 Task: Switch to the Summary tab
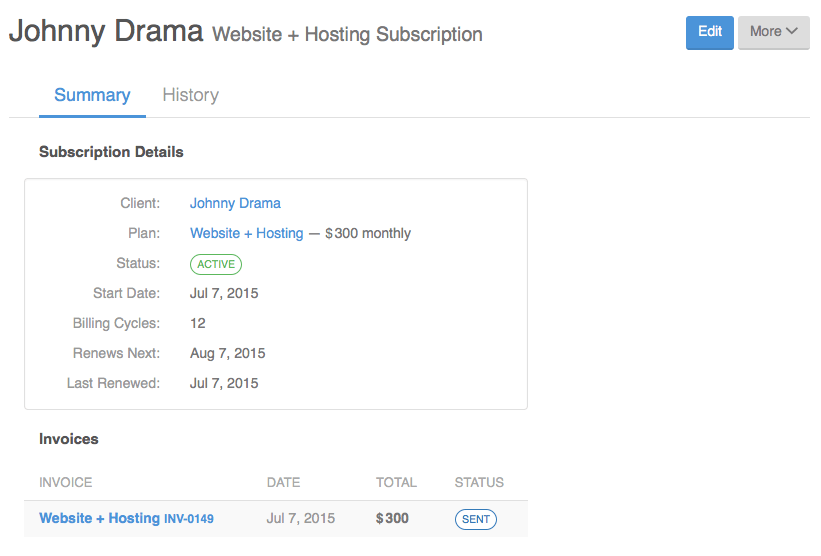click(x=92, y=95)
